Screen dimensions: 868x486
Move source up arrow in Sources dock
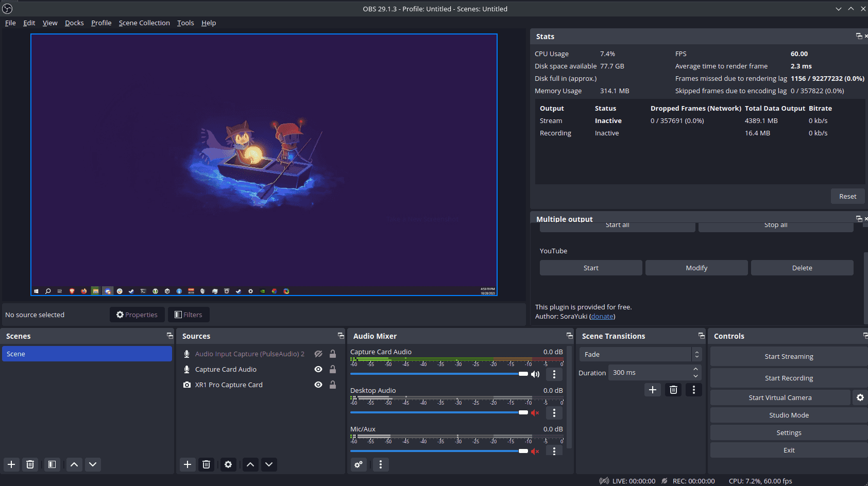250,464
